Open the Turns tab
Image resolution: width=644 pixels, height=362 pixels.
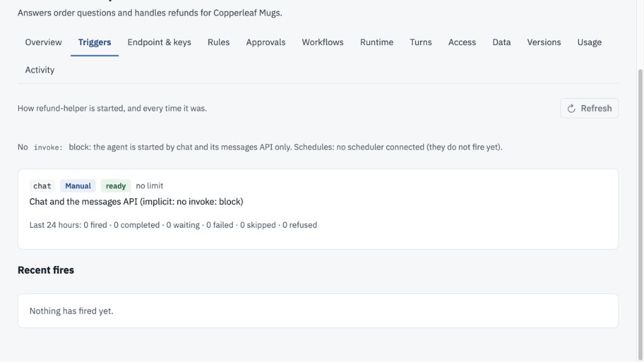coord(421,42)
